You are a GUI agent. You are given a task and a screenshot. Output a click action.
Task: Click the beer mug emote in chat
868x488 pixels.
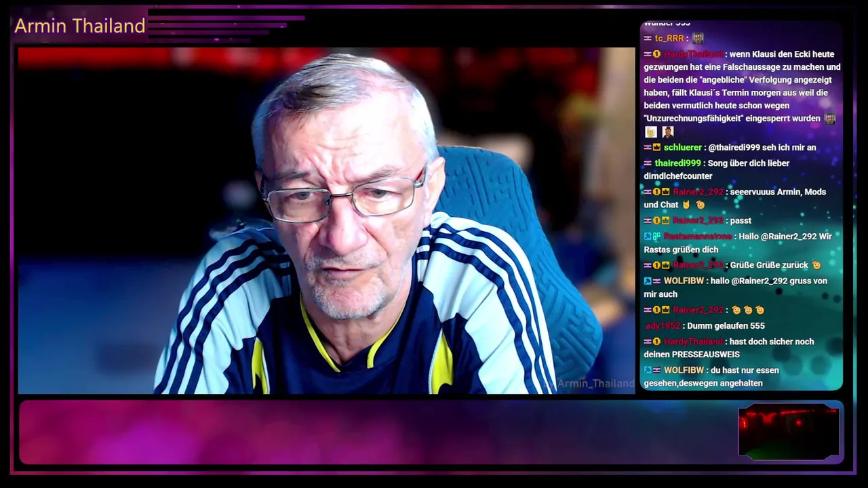pos(651,132)
